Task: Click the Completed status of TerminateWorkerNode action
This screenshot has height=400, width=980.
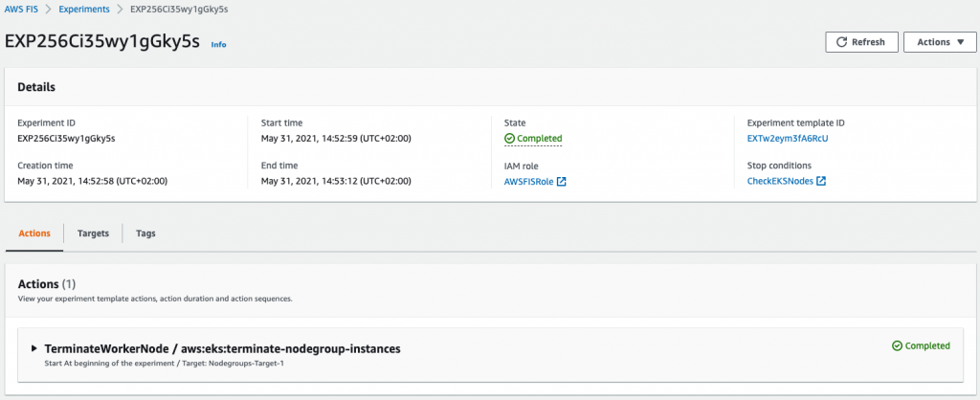Action: pos(922,345)
